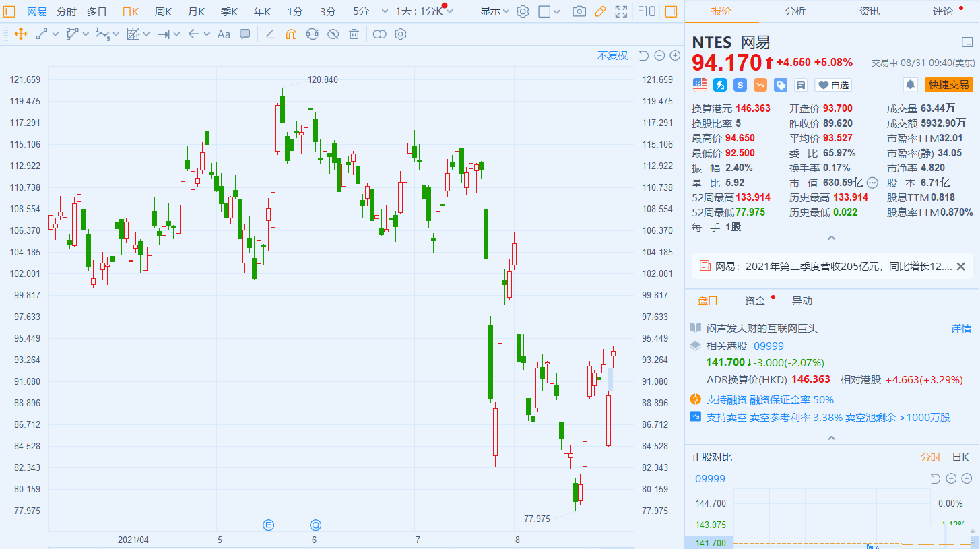Image resolution: width=980 pixels, height=549 pixels.
Task: Open chart settings gear in top bar
Action: point(523,11)
